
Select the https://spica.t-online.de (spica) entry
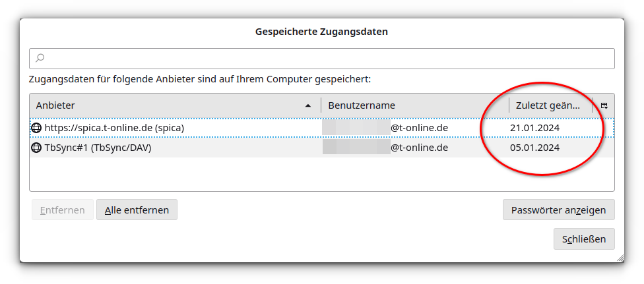114,127
